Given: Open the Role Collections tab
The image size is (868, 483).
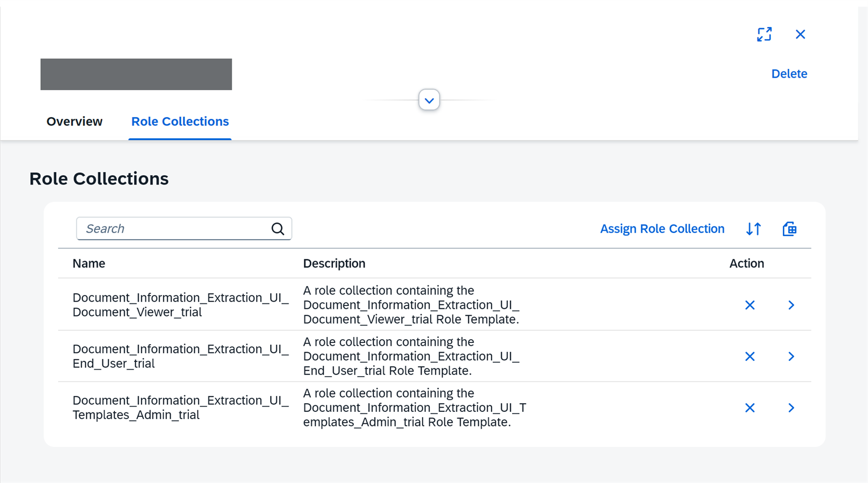Looking at the screenshot, I should (x=180, y=122).
